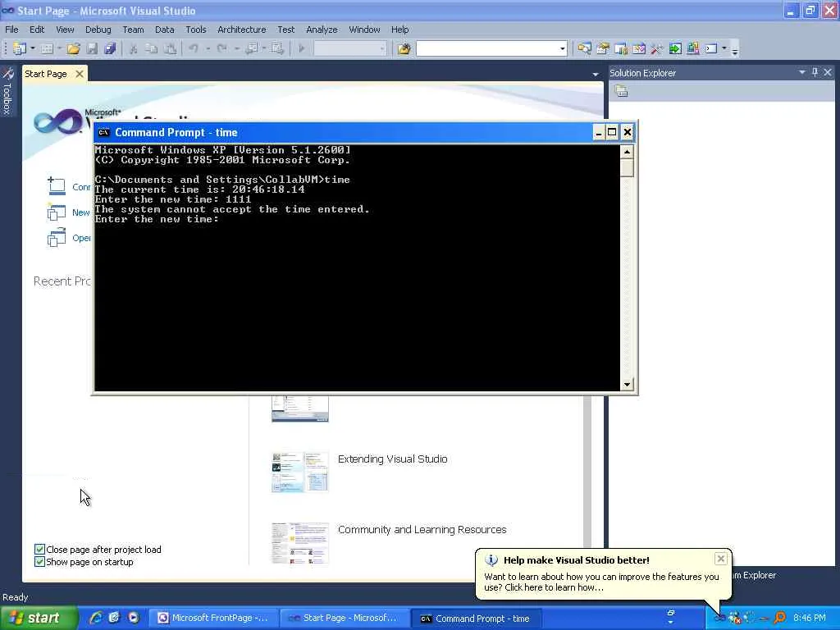
Task: Click the Command Prompt scrollbar thumb
Action: (627, 167)
